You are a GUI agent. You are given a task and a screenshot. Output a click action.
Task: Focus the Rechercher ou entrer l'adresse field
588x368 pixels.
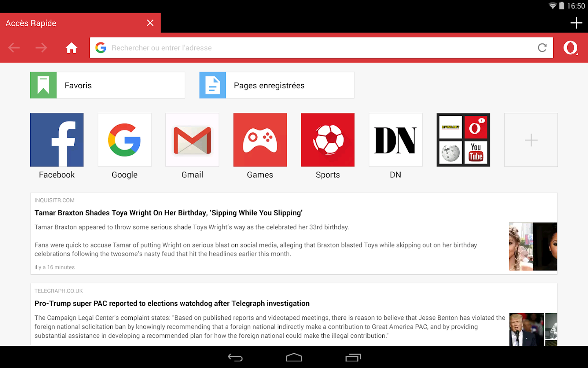321,48
